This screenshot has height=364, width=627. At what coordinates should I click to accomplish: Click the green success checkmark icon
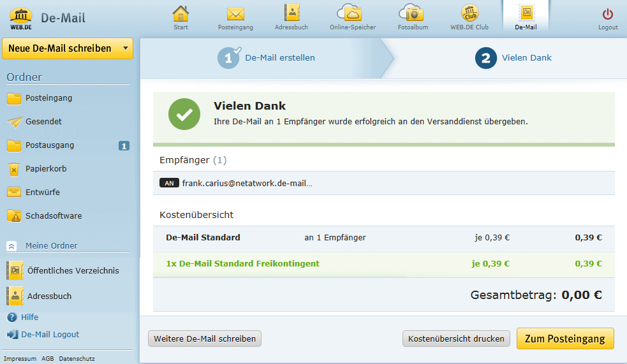click(x=184, y=115)
